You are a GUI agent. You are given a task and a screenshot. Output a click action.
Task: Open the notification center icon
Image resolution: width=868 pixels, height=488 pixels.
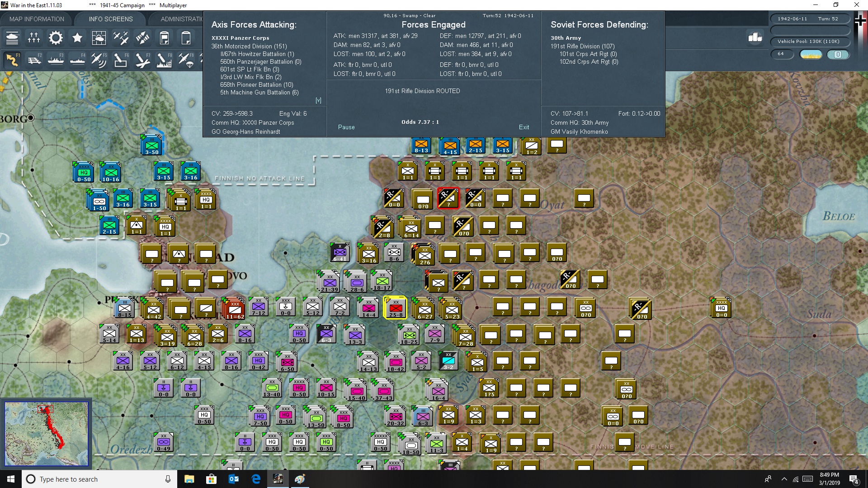pyautogui.click(x=854, y=479)
